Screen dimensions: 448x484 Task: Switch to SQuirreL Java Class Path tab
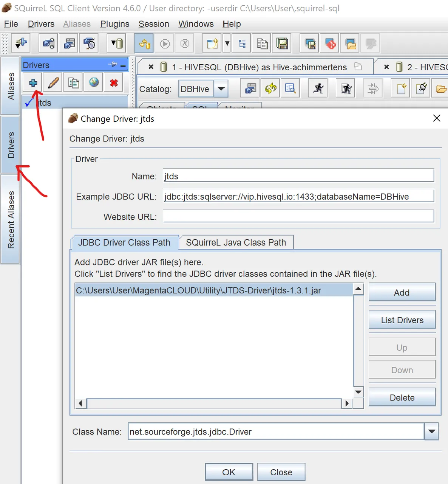pyautogui.click(x=236, y=242)
